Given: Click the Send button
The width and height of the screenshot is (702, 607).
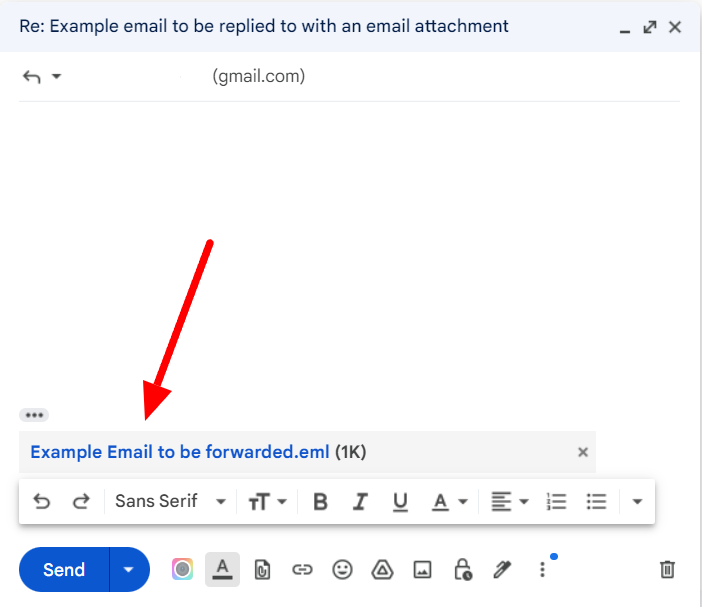Looking at the screenshot, I should (x=64, y=569).
